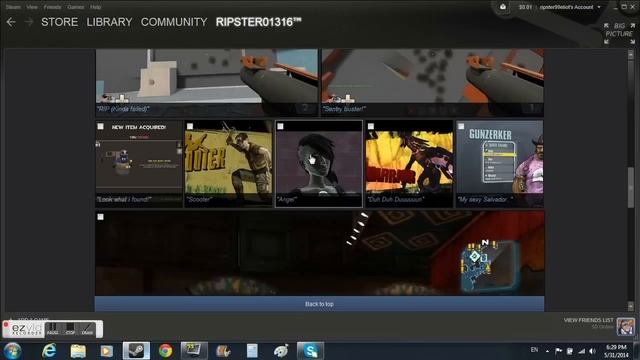Viewport: 640px width, 360px height.
Task: Open the RIPSTER01316 profile section
Action: point(258,22)
